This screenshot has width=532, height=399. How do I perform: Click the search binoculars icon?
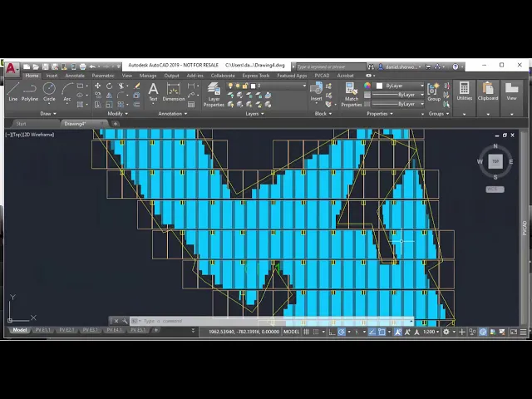click(372, 66)
